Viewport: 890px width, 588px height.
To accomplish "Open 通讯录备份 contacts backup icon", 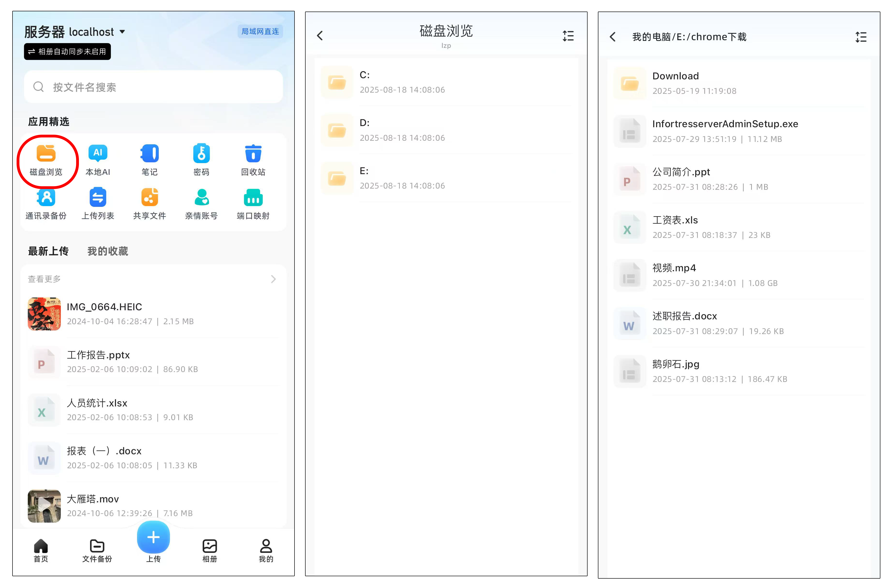I will click(46, 198).
